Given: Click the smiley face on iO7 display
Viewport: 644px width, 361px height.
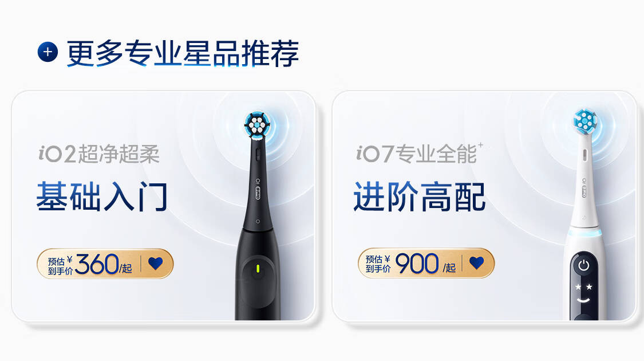Looking at the screenshot, I should pyautogui.click(x=584, y=300).
